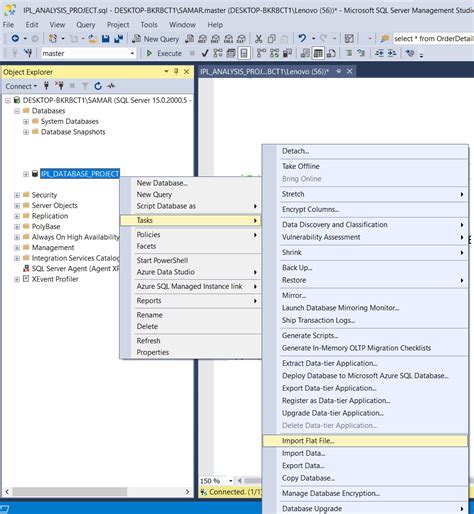Click the Copy icon in toolbar
The height and width of the screenshot is (514, 474).
click(271, 39)
